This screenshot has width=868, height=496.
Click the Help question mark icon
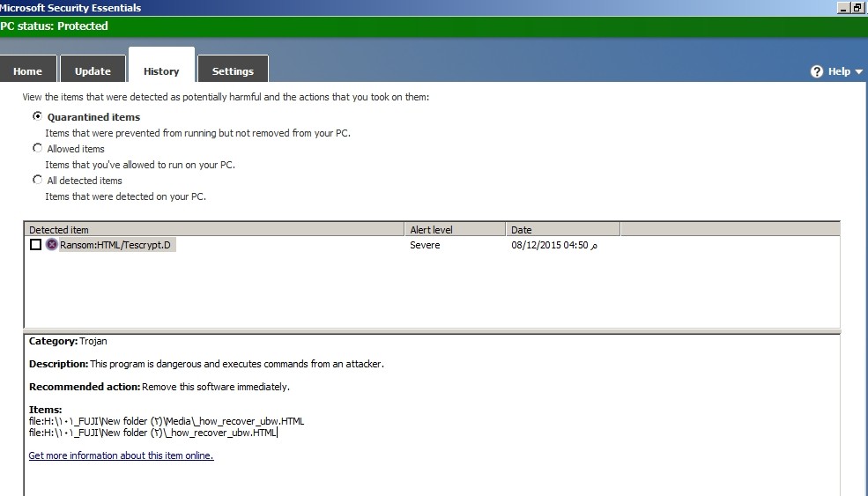817,71
